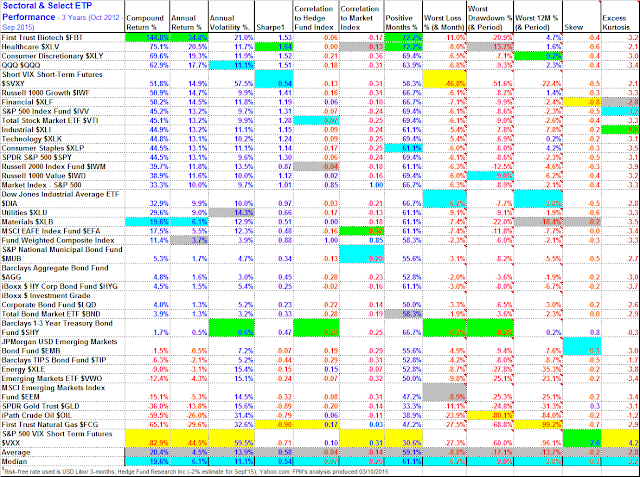Image resolution: width=640 pixels, height=477 pixels.
Task: Click 'Dow Jones Industrial Average ETF $DIA' label
Action: (60, 199)
